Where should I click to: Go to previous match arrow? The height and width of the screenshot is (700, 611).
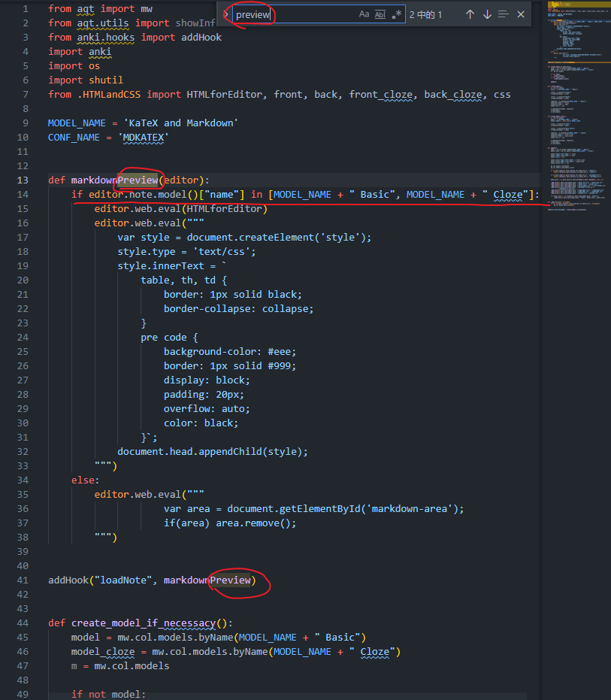[470, 14]
